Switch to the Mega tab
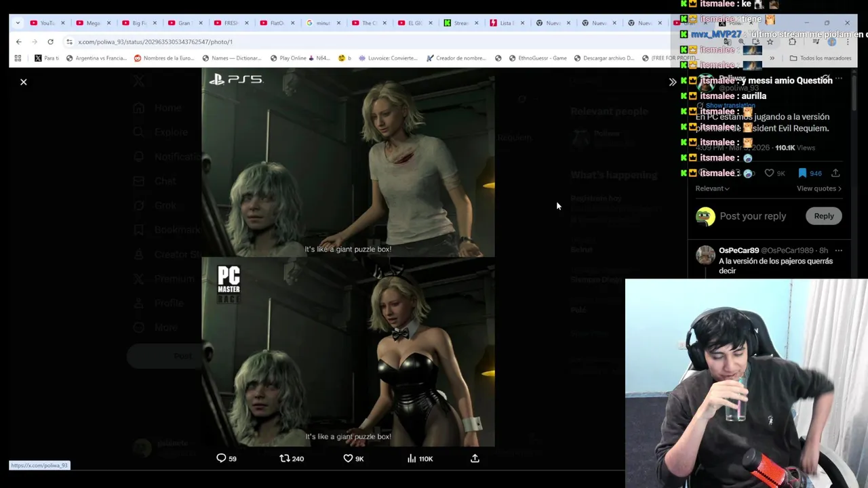This screenshot has width=868, height=488. pyautogui.click(x=93, y=23)
